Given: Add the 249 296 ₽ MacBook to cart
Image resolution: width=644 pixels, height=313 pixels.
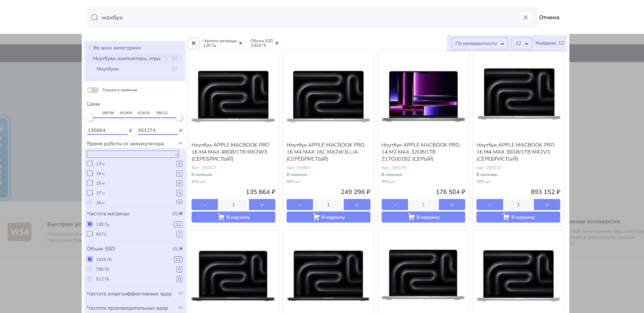Looking at the screenshot, I should point(328,217).
